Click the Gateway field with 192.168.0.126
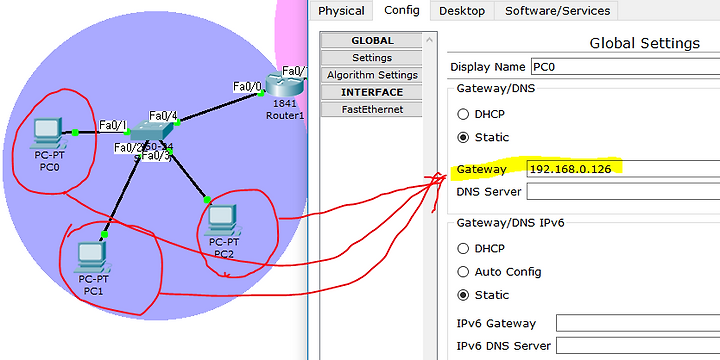Image resolution: width=720 pixels, height=360 pixels. pyautogui.click(x=623, y=169)
